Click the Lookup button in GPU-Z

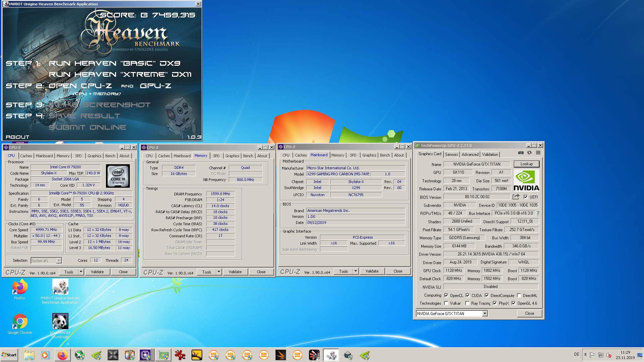click(x=526, y=164)
